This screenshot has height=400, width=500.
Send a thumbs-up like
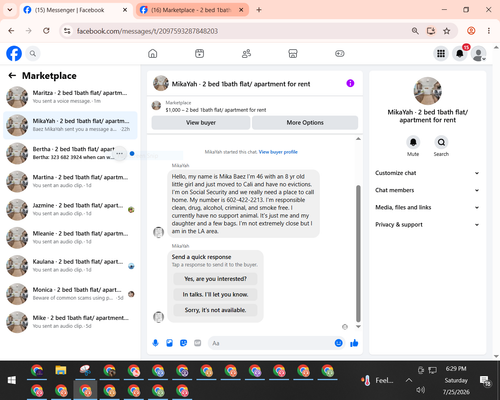[x=354, y=343]
